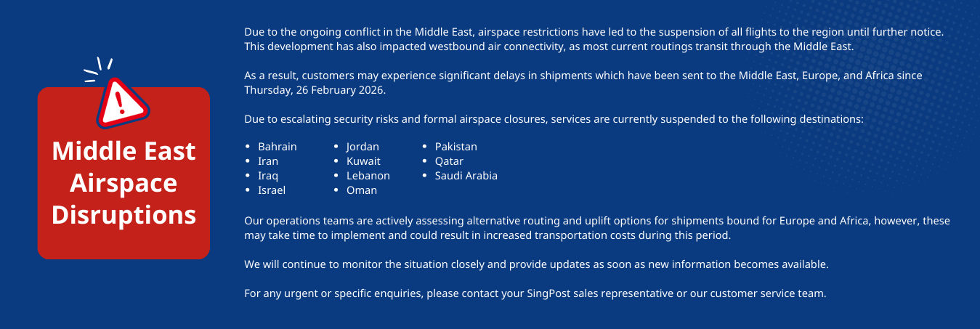Select Bahrain in the destinations list
Screen dimensions: 980x329
[x=277, y=147]
